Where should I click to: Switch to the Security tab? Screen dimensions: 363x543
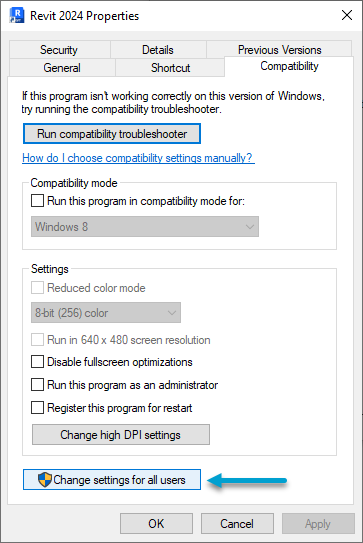click(60, 50)
